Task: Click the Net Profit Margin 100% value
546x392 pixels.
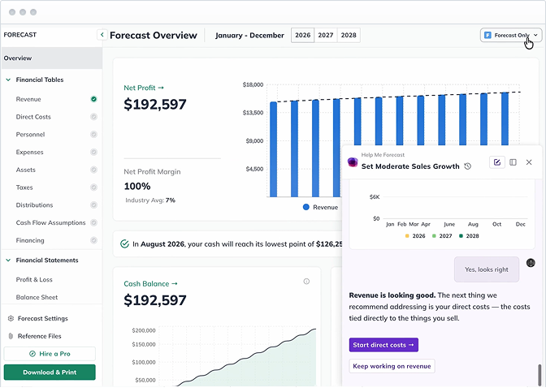Action: [137, 187]
